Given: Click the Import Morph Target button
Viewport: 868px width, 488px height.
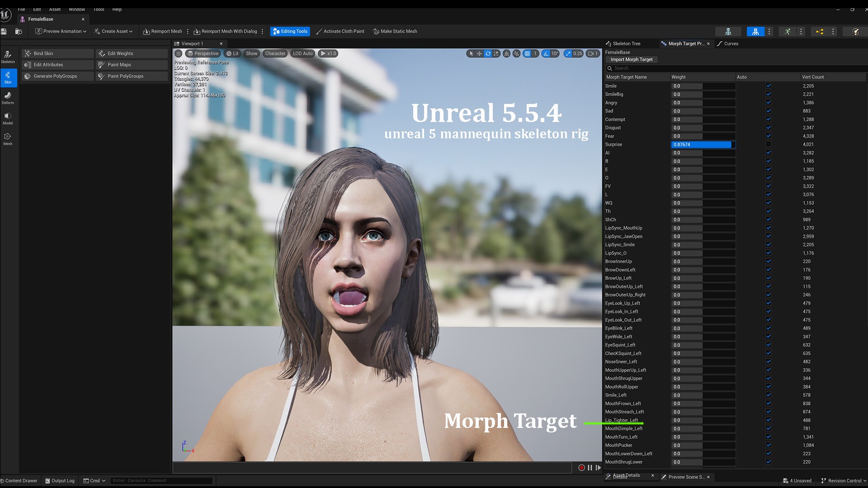Looking at the screenshot, I should [632, 60].
